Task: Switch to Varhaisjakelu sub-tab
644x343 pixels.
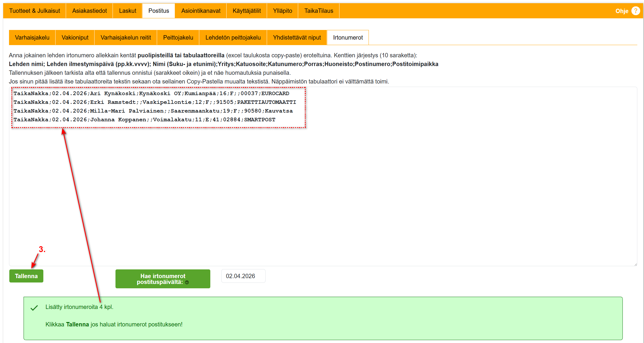Action: click(32, 38)
